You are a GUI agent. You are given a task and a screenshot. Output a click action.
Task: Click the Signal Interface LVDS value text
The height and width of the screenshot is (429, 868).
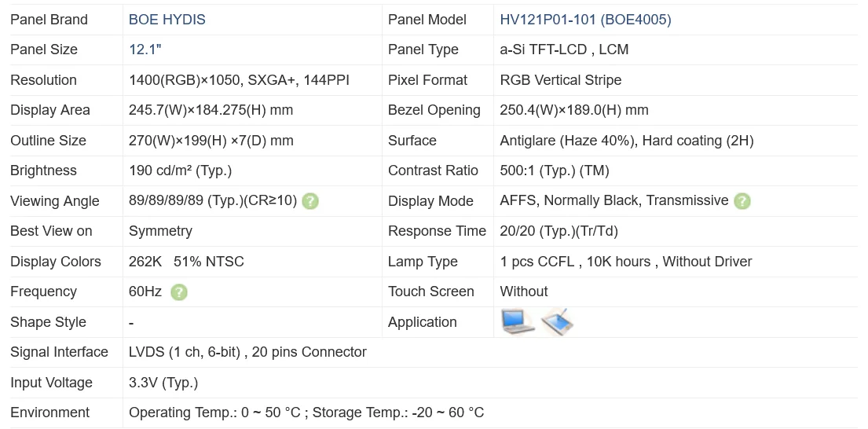coord(247,352)
